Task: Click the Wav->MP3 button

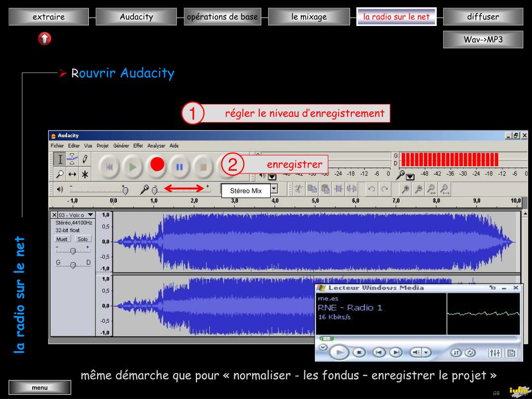Action: pos(483,39)
